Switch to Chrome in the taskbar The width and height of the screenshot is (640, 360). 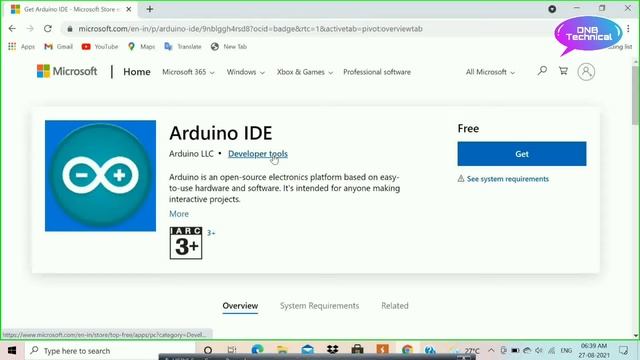coord(407,351)
